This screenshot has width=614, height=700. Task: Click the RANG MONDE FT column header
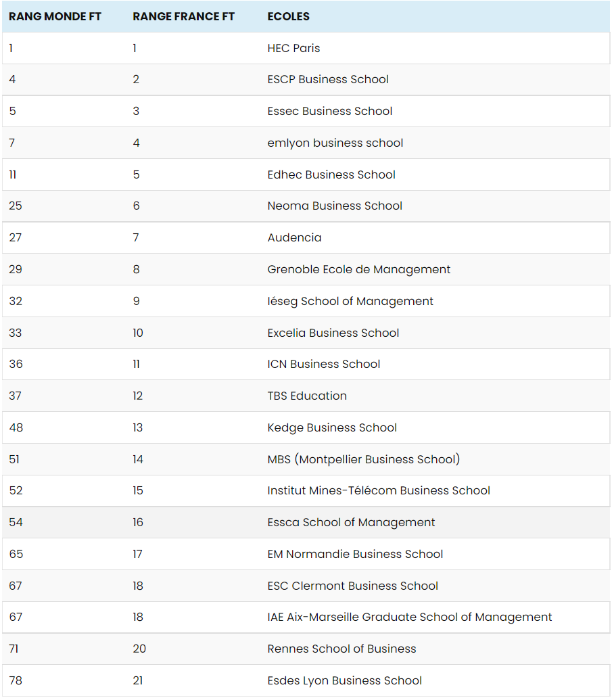55,16
